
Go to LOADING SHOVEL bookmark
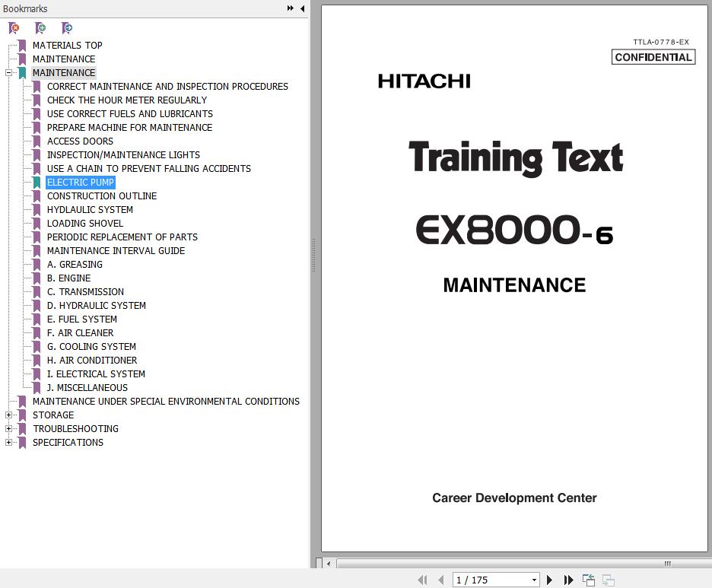point(84,224)
